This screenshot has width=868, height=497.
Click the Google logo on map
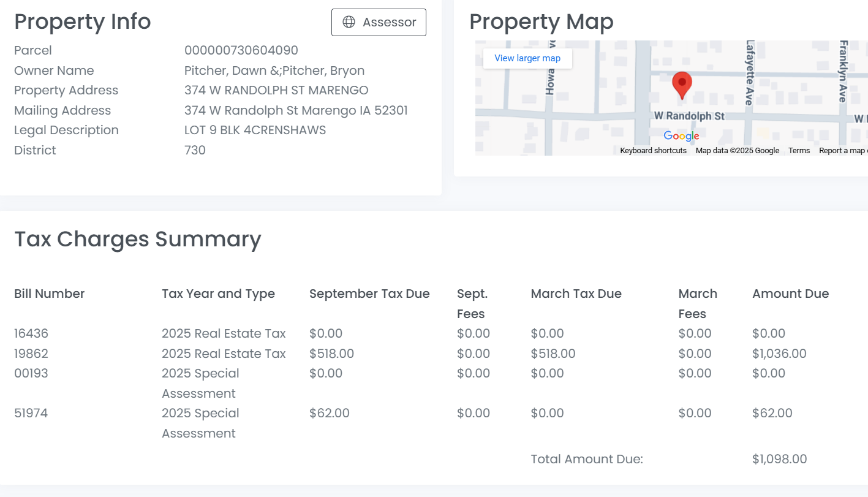coord(681,136)
